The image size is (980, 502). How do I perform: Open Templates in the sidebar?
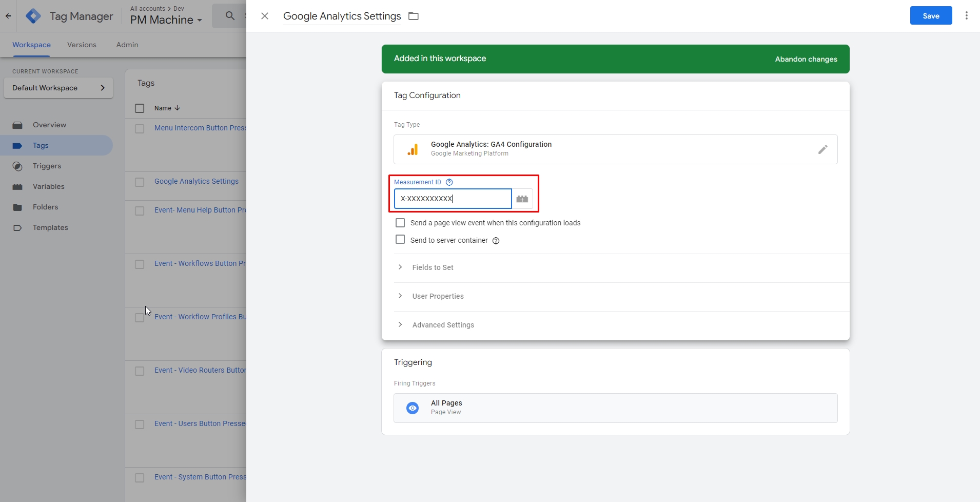(x=50, y=228)
